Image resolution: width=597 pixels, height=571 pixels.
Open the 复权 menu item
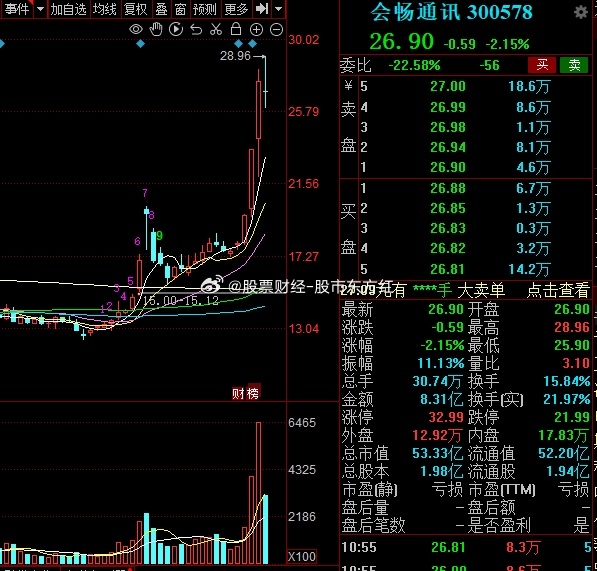[136, 9]
